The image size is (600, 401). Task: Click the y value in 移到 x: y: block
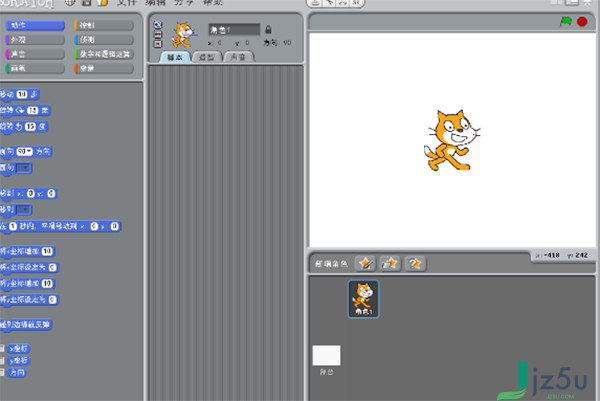[x=51, y=194]
